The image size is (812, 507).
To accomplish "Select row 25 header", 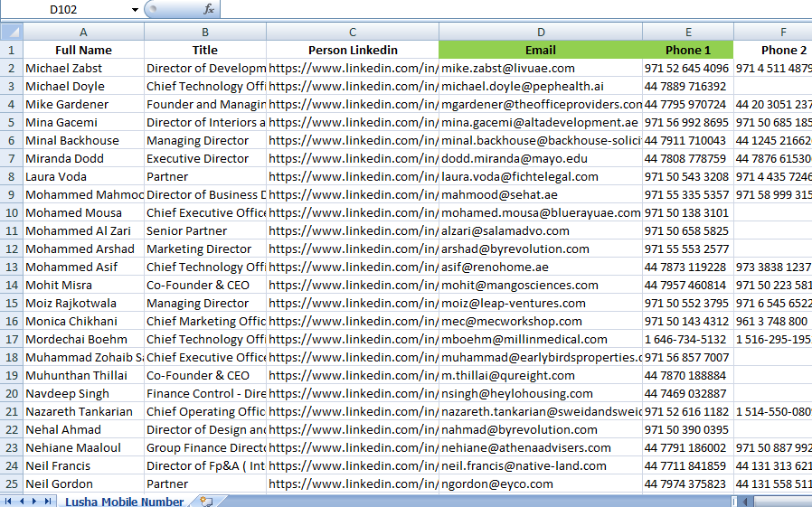I will [x=12, y=484].
